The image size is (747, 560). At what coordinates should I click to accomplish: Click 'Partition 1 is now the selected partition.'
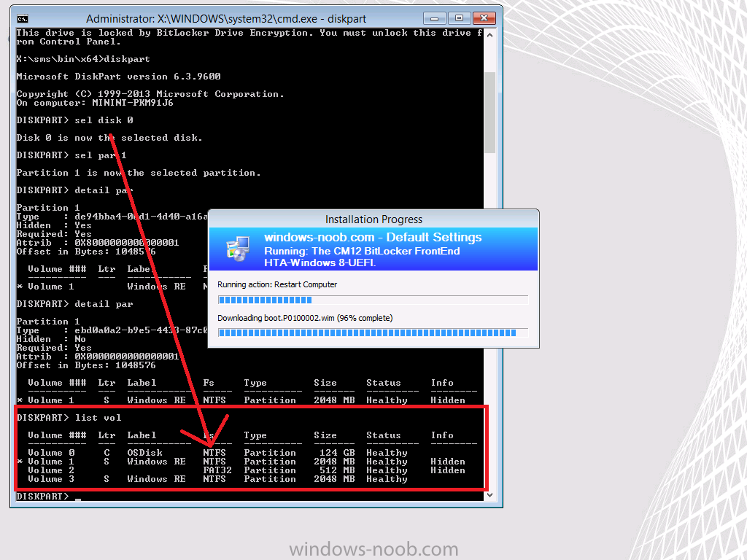pos(139,173)
